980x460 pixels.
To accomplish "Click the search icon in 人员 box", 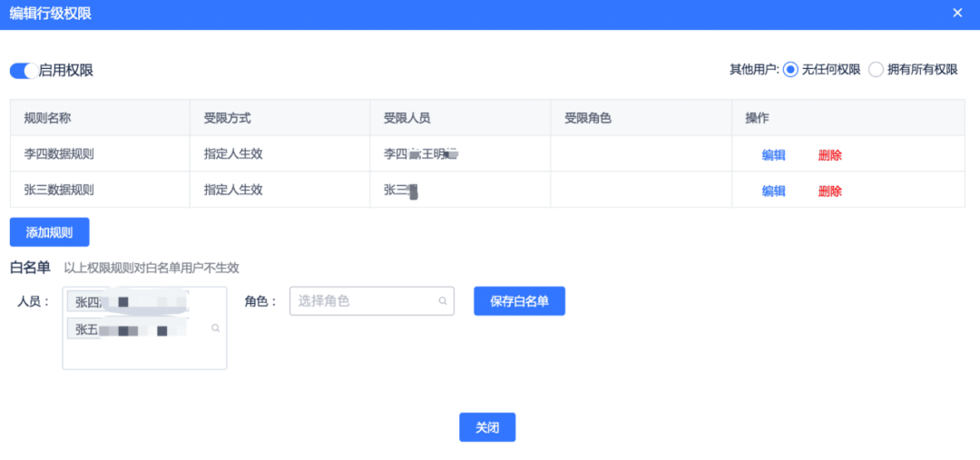I will (216, 328).
